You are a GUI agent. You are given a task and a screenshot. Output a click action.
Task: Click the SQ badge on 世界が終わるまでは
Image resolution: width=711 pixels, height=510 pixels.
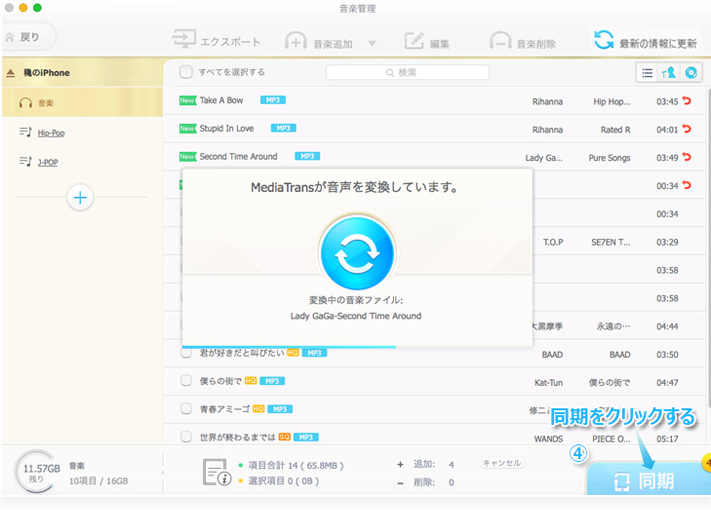285,437
